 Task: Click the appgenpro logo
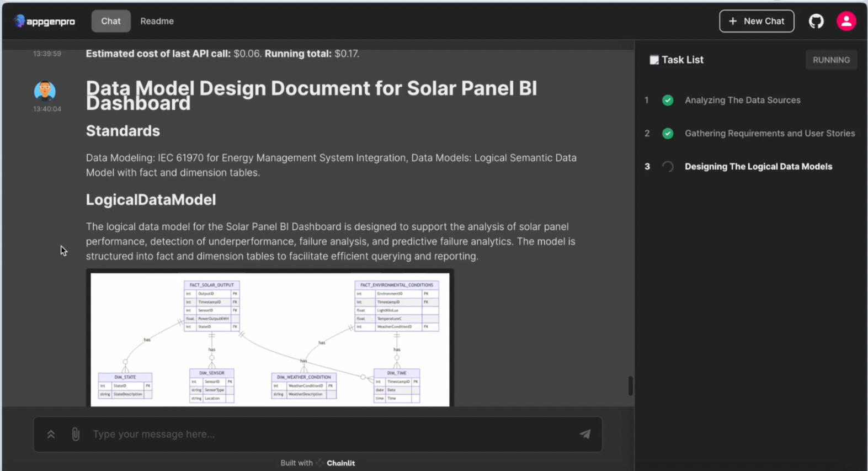45,22
